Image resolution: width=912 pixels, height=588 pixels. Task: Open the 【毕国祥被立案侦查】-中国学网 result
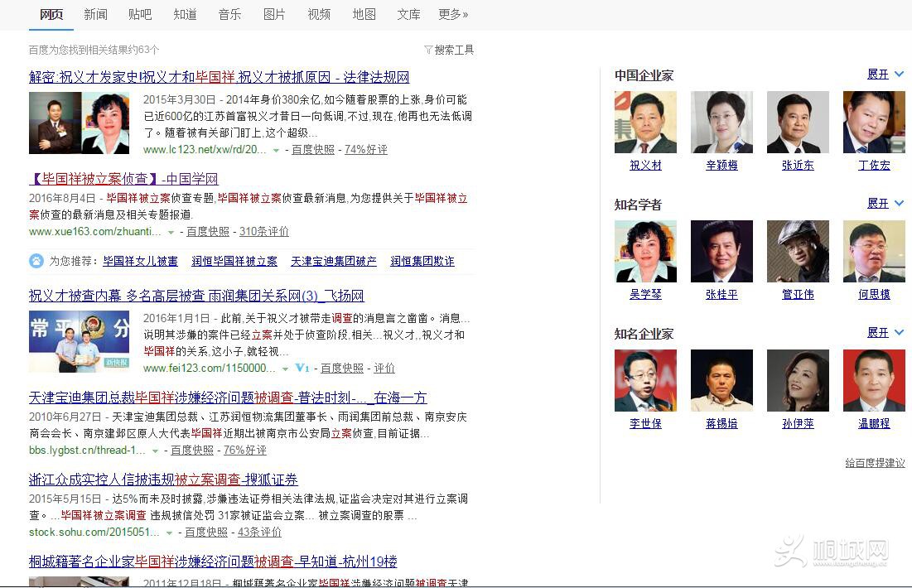(x=123, y=179)
